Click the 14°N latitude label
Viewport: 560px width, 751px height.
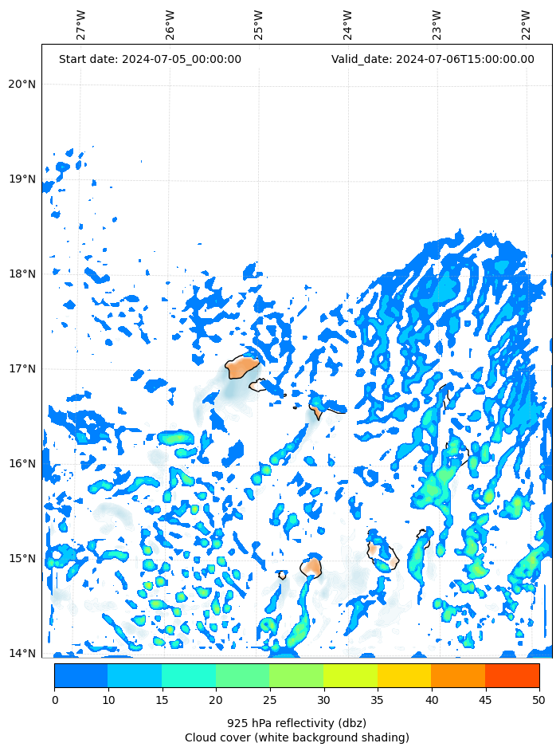click(x=22, y=653)
